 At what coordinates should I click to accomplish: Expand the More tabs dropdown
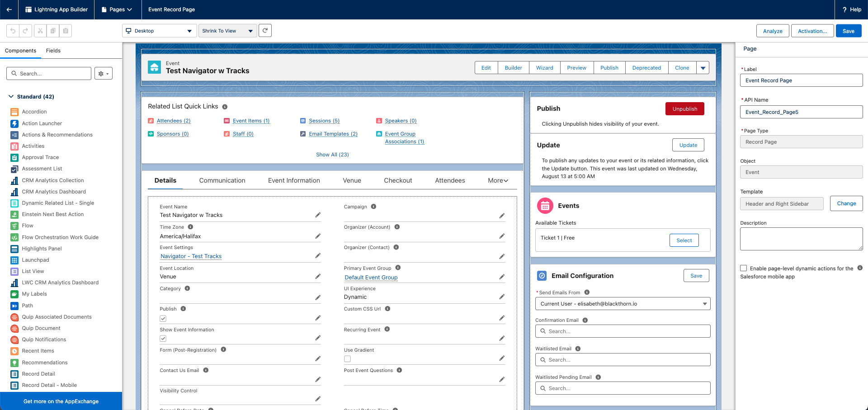click(498, 180)
